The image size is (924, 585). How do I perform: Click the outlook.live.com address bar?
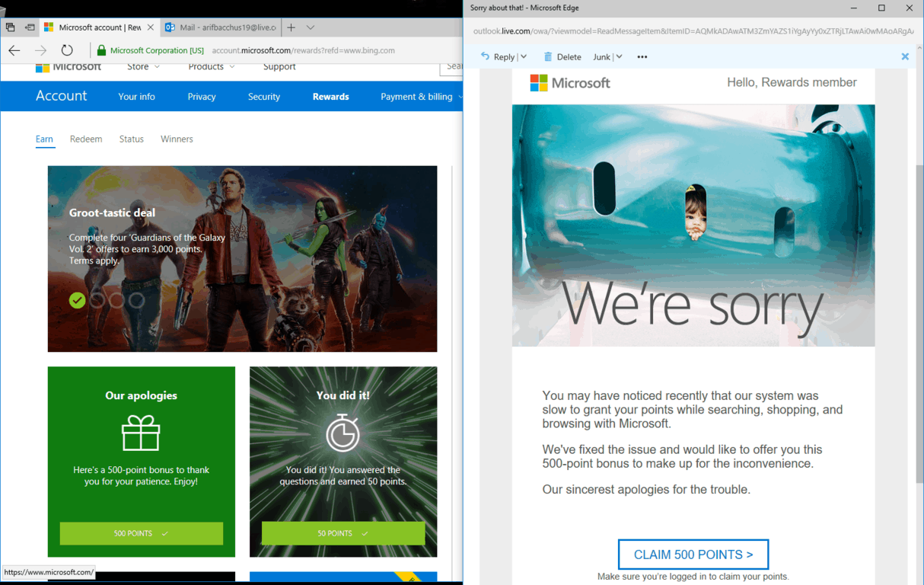tap(693, 31)
